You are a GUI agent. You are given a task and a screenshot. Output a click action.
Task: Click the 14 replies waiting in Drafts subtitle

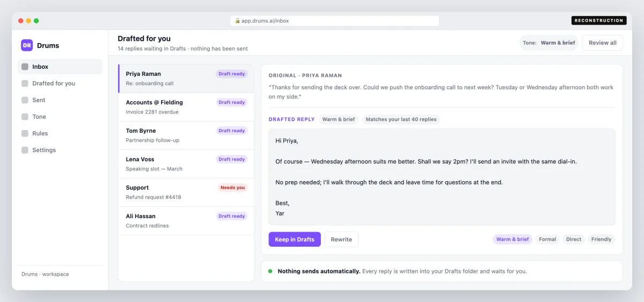pos(182,49)
